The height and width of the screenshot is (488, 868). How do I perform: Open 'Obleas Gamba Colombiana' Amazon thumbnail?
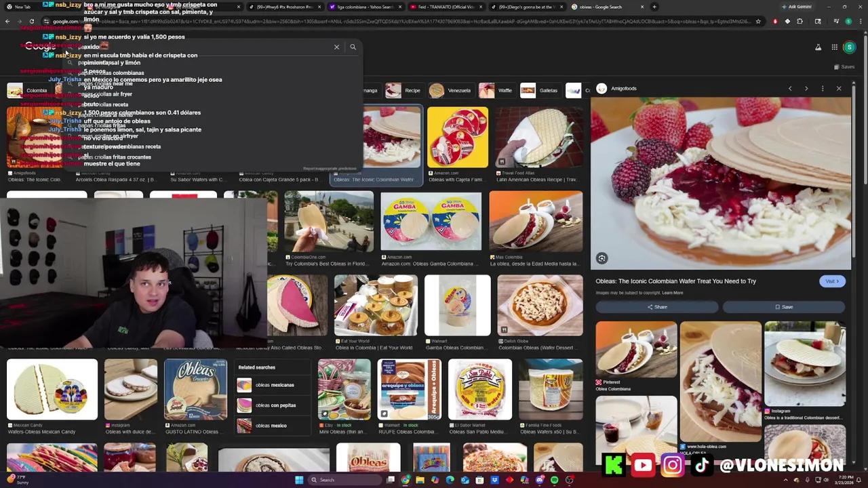(431, 222)
